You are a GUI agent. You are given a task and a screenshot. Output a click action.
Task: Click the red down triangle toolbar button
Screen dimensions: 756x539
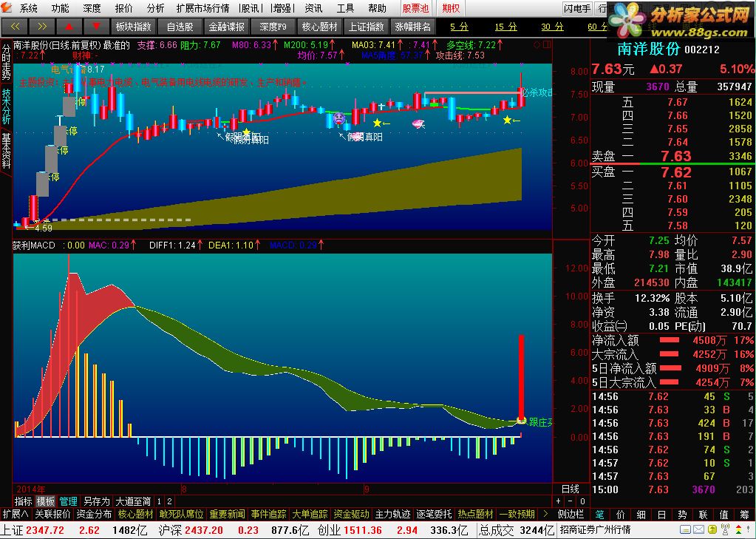tap(96, 27)
